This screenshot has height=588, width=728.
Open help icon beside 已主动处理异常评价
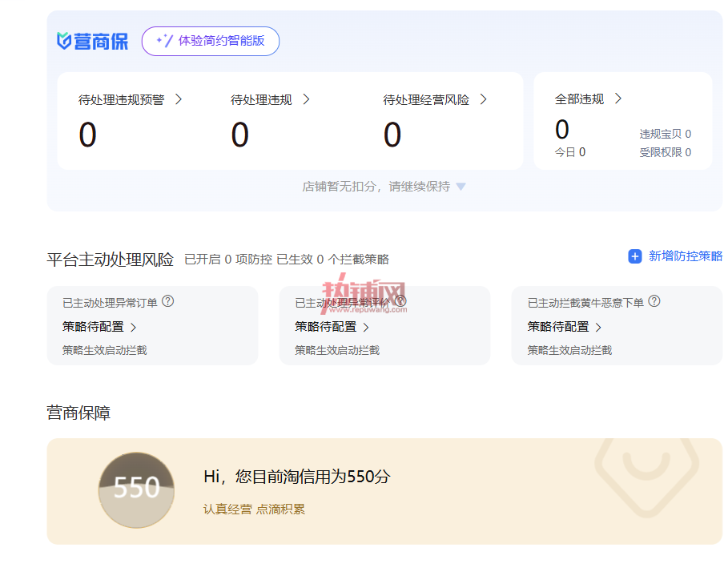tap(400, 301)
